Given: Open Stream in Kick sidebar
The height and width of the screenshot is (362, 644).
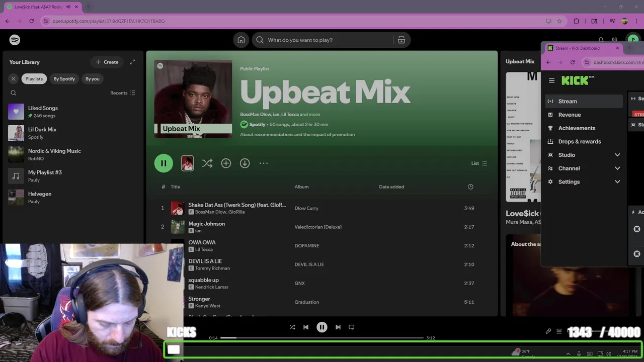Looking at the screenshot, I should pos(584,101).
